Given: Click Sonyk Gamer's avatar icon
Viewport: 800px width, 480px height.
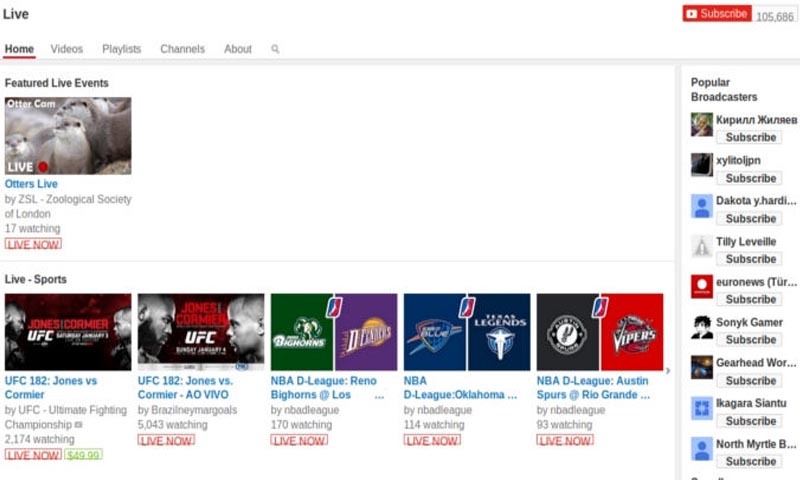Looking at the screenshot, I should click(702, 328).
